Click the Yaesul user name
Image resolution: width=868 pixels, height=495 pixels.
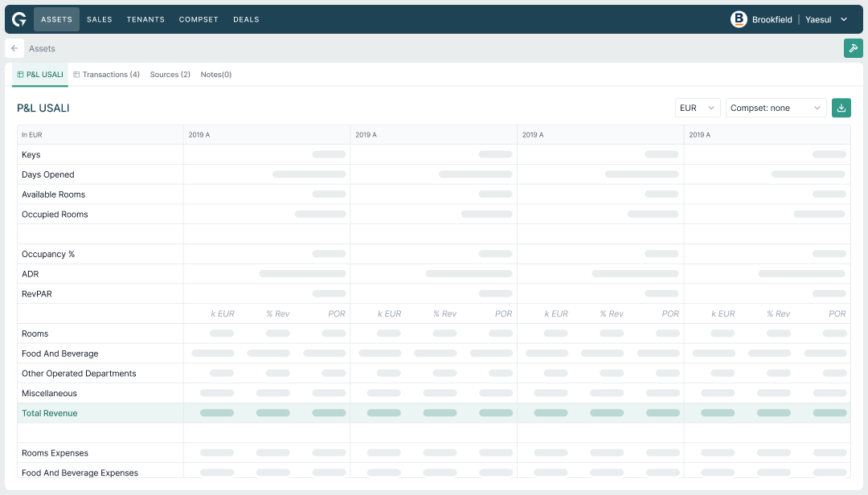pyautogui.click(x=818, y=19)
